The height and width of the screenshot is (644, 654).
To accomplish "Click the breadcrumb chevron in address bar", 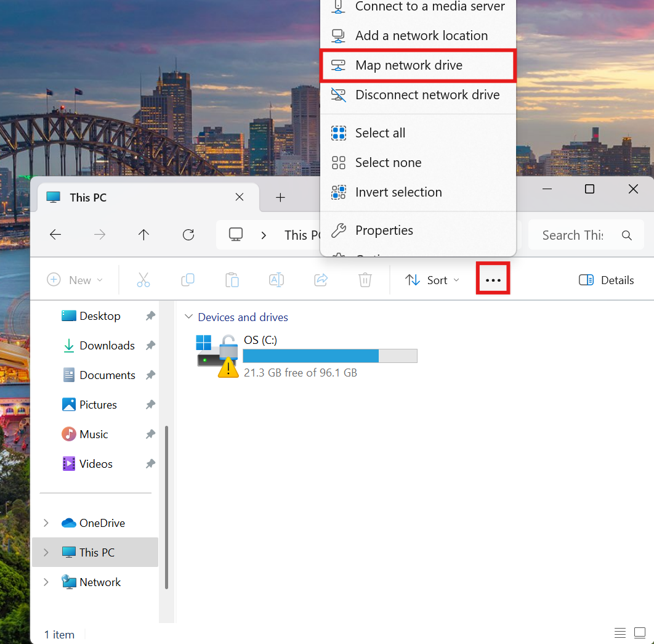I will [x=264, y=235].
